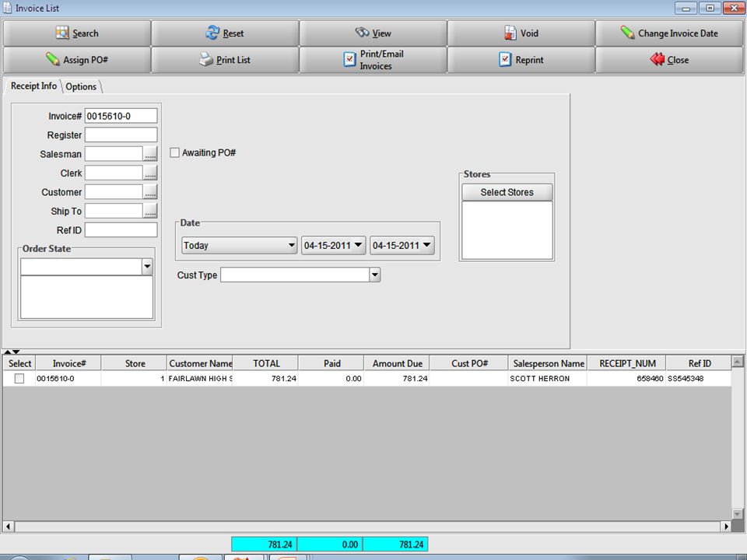Click the Print/Email Invoices checkmark icon
The height and width of the screenshot is (560, 747).
click(349, 60)
